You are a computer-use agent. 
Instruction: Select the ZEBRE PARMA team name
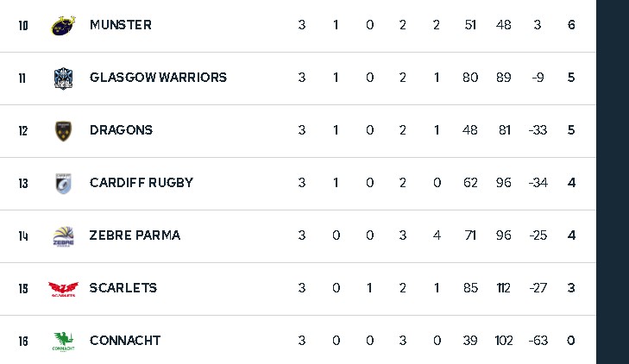[135, 235]
